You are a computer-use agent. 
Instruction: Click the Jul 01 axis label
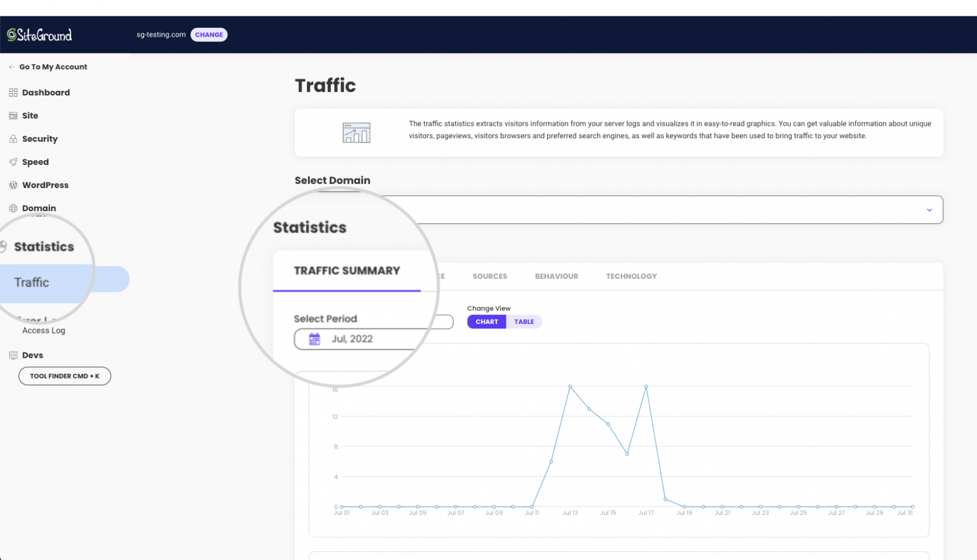click(x=341, y=513)
